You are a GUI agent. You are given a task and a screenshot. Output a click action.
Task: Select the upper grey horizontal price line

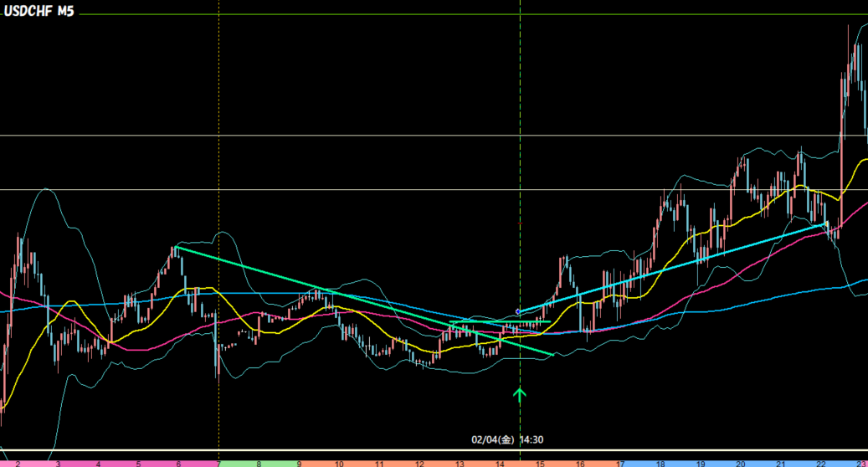tap(434, 135)
